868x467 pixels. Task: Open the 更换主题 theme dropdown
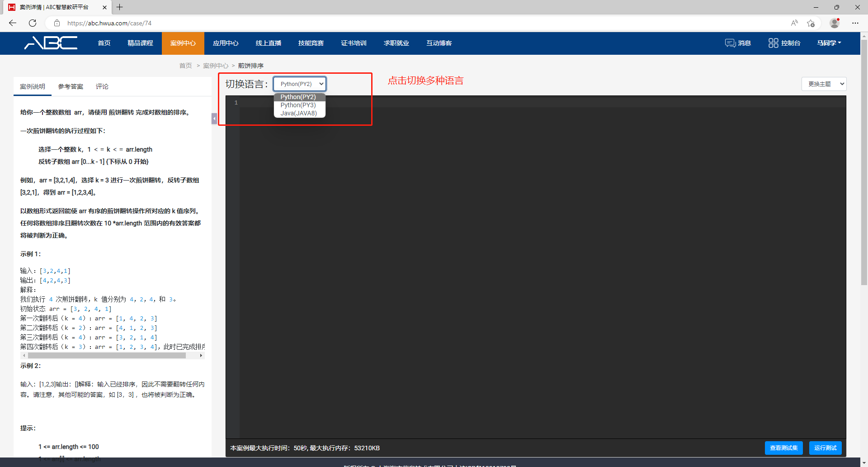(824, 84)
